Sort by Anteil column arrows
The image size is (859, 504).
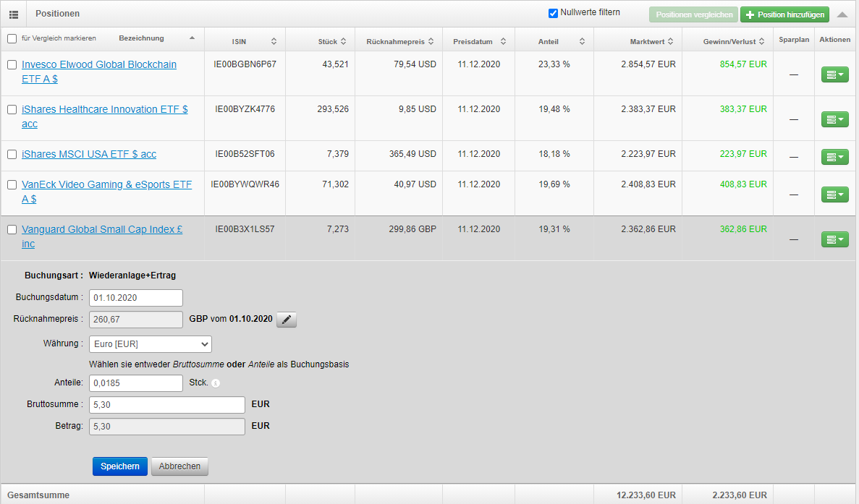(x=582, y=42)
